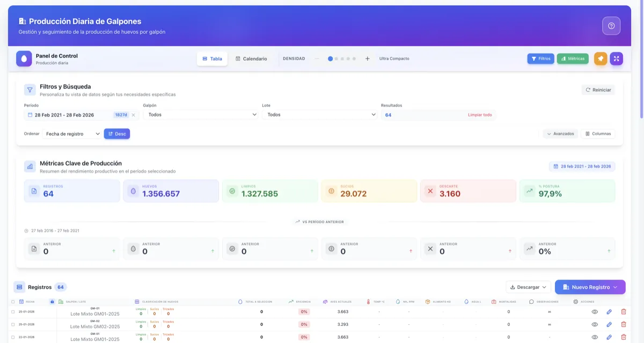Click the lock icon in table header
Viewport: 644px width, 343px height.
[52, 302]
